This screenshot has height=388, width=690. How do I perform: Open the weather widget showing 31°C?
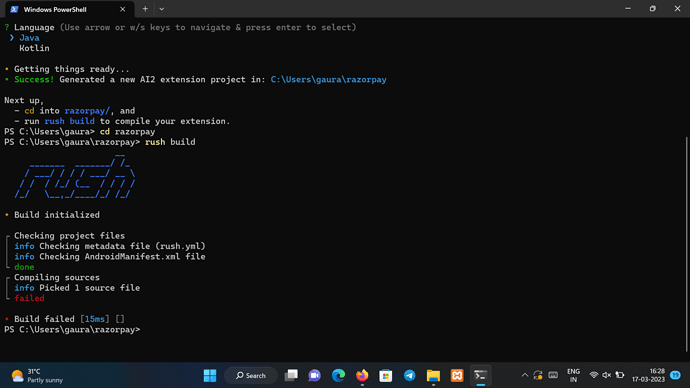pos(37,376)
